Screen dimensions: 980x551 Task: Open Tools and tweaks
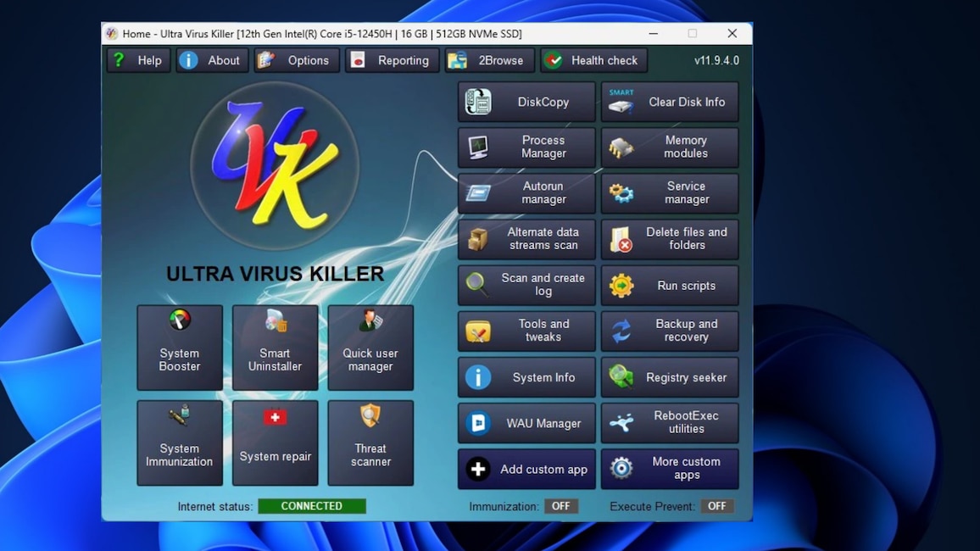coord(526,331)
